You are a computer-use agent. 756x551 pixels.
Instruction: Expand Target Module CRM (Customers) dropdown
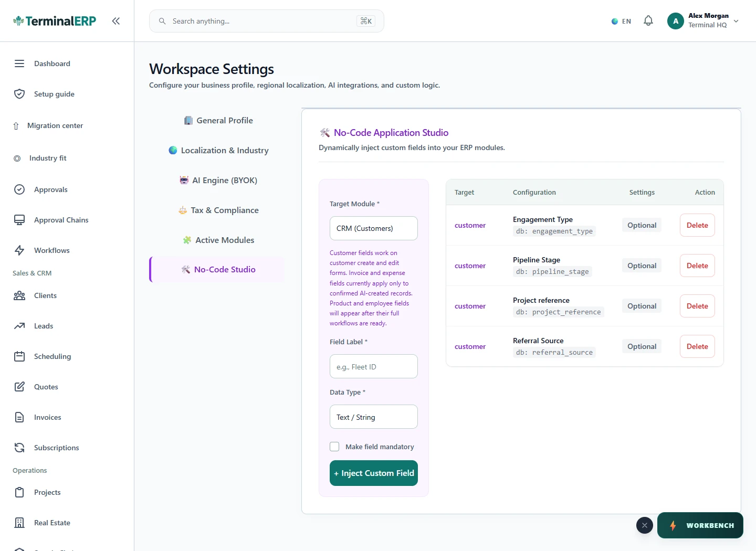[x=374, y=228]
